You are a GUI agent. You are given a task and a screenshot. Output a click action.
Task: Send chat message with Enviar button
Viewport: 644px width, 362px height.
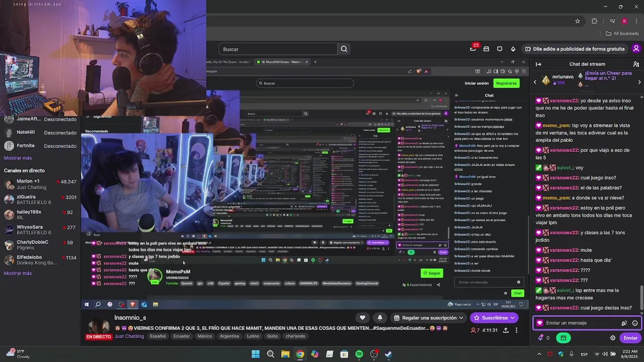click(x=630, y=338)
